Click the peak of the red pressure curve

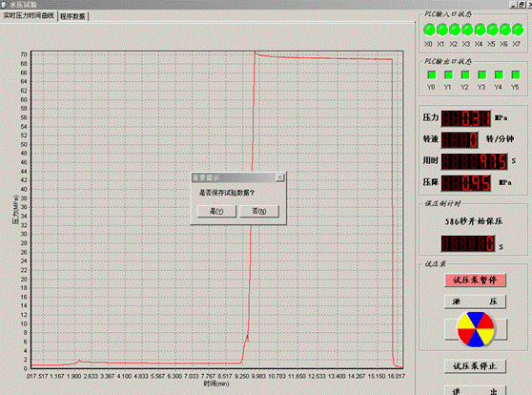pos(256,52)
